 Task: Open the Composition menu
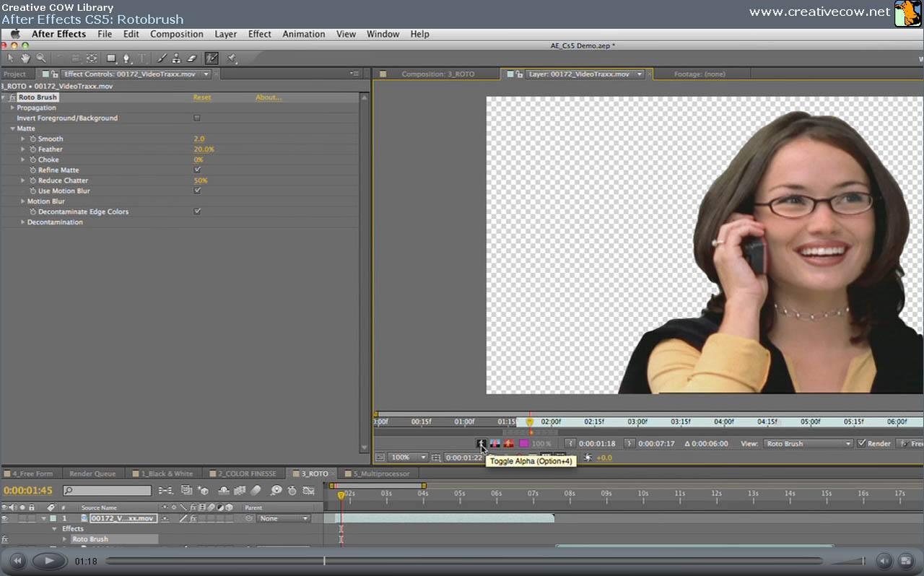(x=176, y=34)
